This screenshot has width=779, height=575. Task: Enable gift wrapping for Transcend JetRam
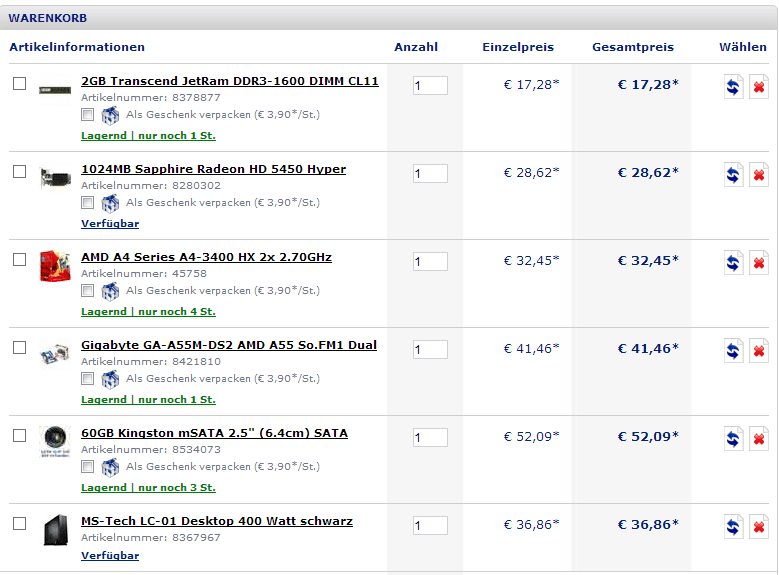87,115
